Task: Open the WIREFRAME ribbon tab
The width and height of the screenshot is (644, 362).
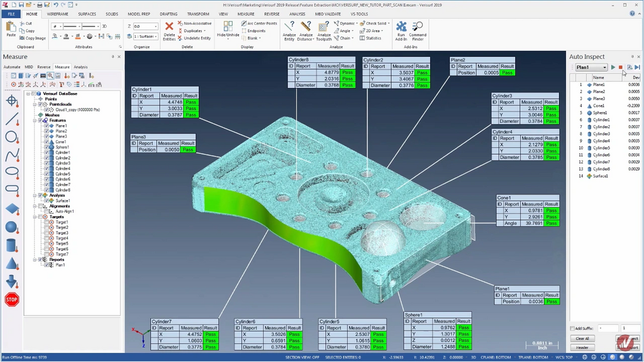Action: tap(57, 14)
